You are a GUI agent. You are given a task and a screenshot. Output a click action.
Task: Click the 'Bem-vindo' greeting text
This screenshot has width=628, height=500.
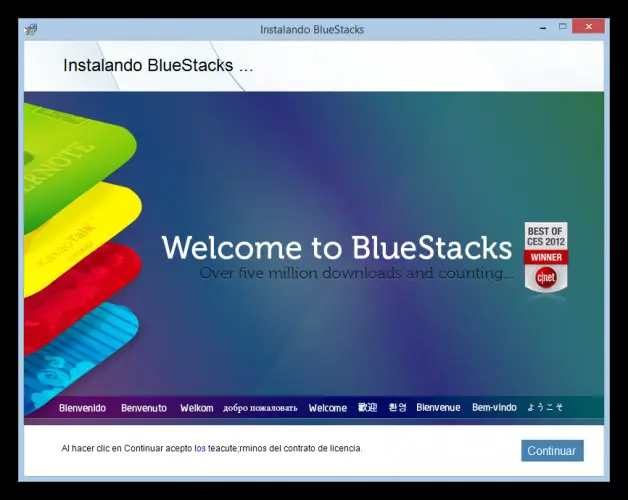pyautogui.click(x=494, y=407)
